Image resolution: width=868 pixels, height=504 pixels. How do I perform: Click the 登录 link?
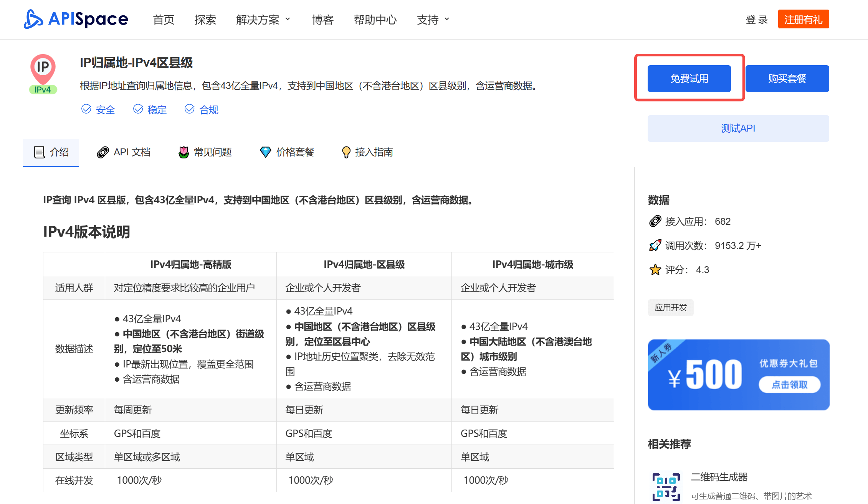756,20
